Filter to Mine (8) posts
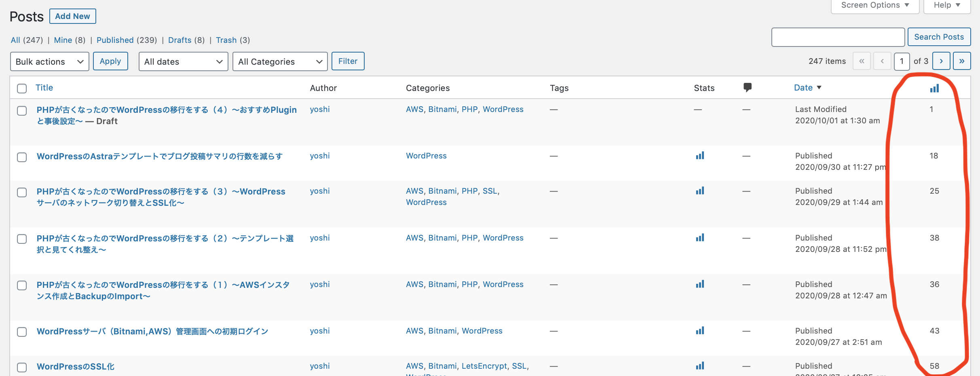The image size is (980, 376). click(70, 40)
